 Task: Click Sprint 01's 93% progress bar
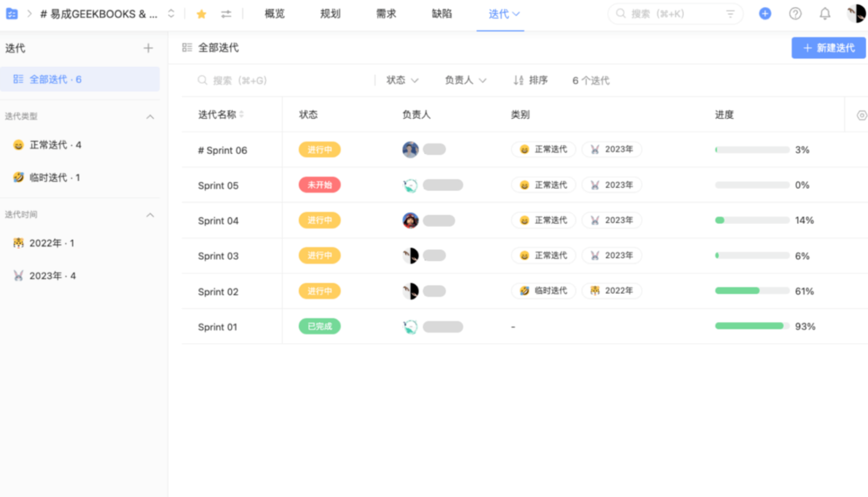point(751,326)
